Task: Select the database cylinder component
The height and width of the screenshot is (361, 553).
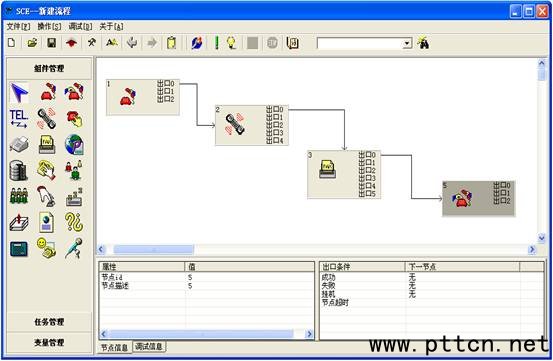Action: tap(18, 171)
